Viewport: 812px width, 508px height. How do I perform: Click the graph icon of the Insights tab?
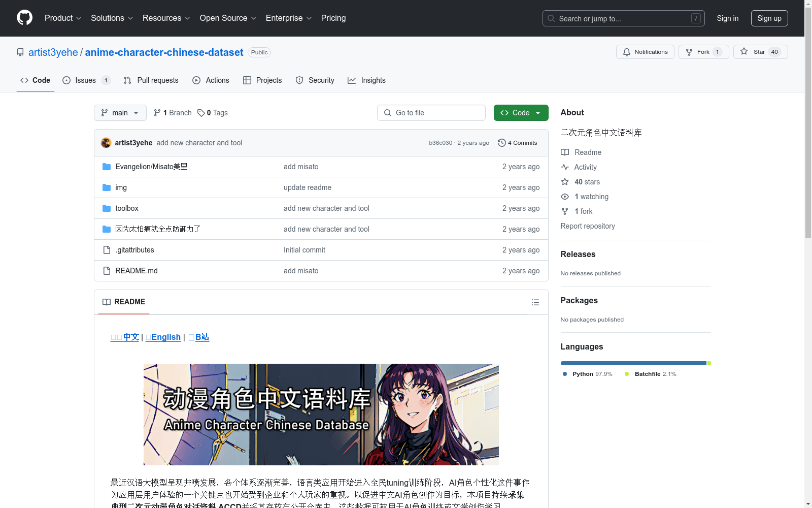pyautogui.click(x=352, y=80)
